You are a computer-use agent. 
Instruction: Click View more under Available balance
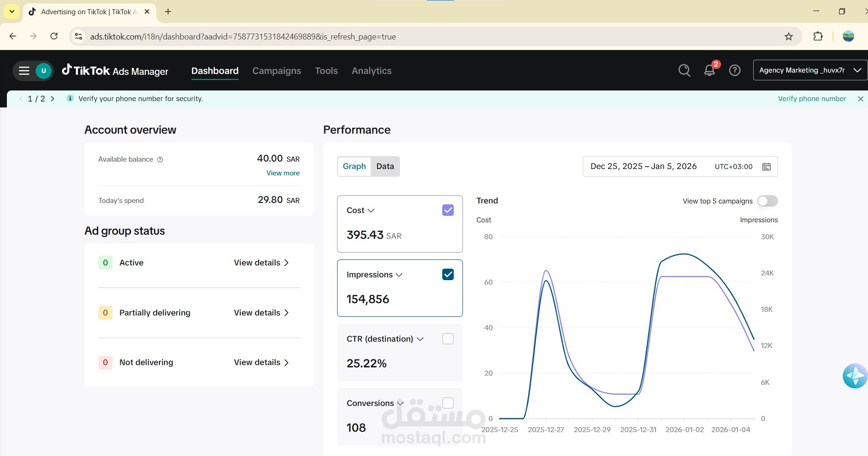(x=283, y=173)
